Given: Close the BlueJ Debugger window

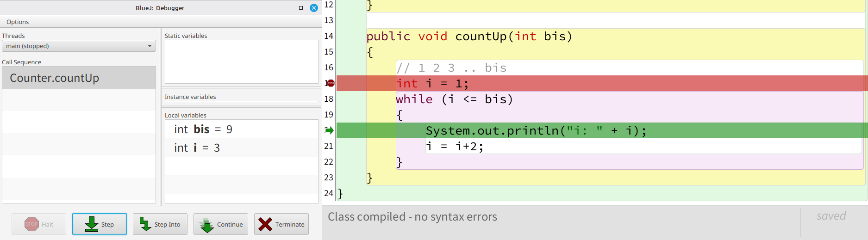Looking at the screenshot, I should point(314,8).
